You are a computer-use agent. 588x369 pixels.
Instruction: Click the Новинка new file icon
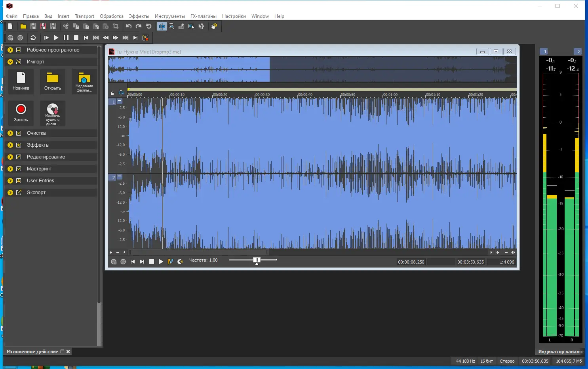coord(21,81)
